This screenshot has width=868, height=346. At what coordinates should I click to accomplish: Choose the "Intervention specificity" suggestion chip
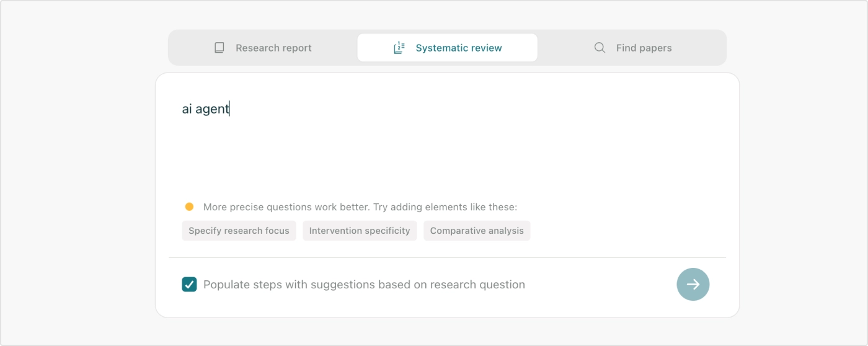click(x=360, y=231)
